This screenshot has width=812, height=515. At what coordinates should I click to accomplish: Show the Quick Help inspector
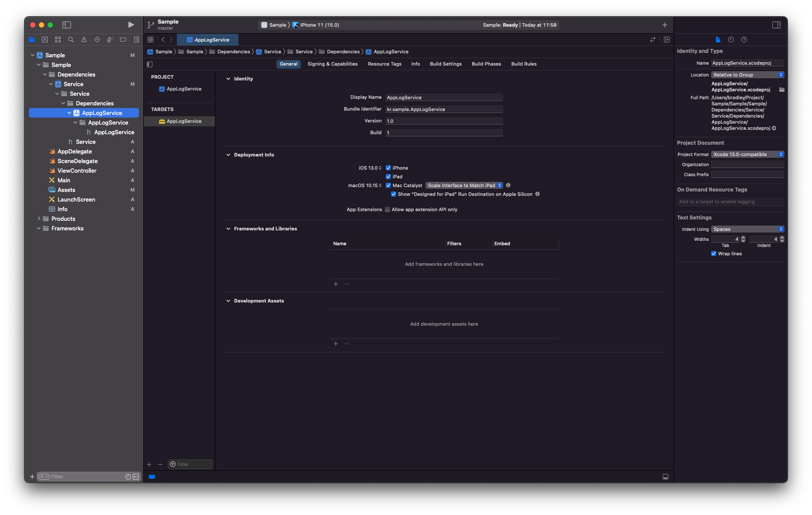tap(744, 40)
